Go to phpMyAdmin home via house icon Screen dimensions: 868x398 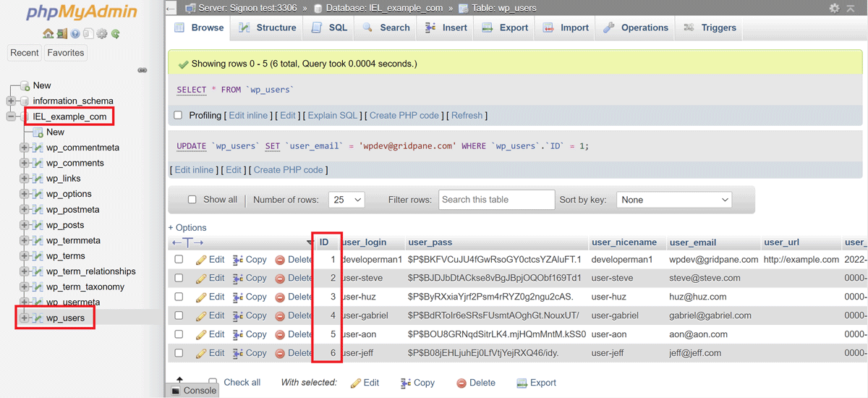coord(48,33)
